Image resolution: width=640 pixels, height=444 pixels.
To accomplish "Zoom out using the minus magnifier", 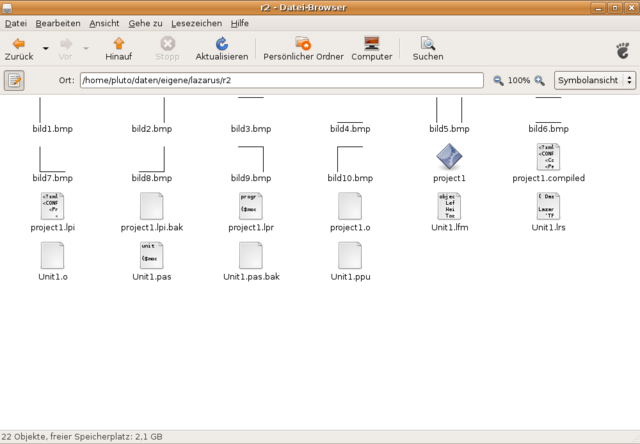I will click(x=499, y=80).
